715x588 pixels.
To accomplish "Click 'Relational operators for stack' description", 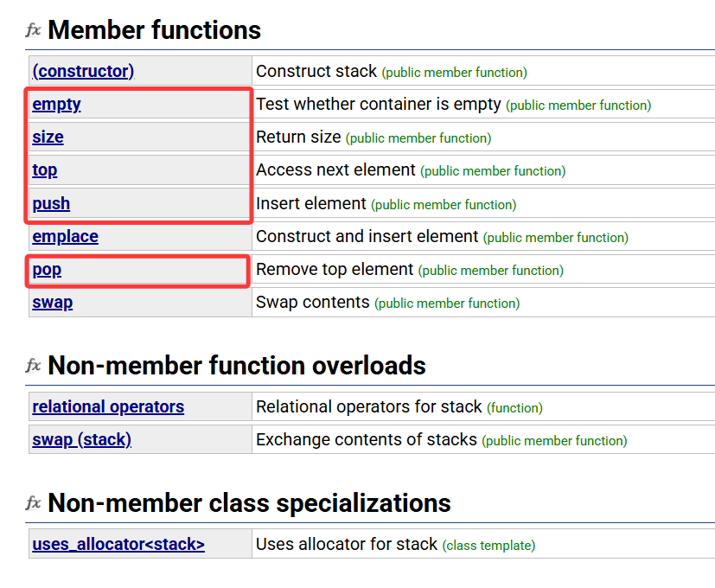I will coord(369,406).
